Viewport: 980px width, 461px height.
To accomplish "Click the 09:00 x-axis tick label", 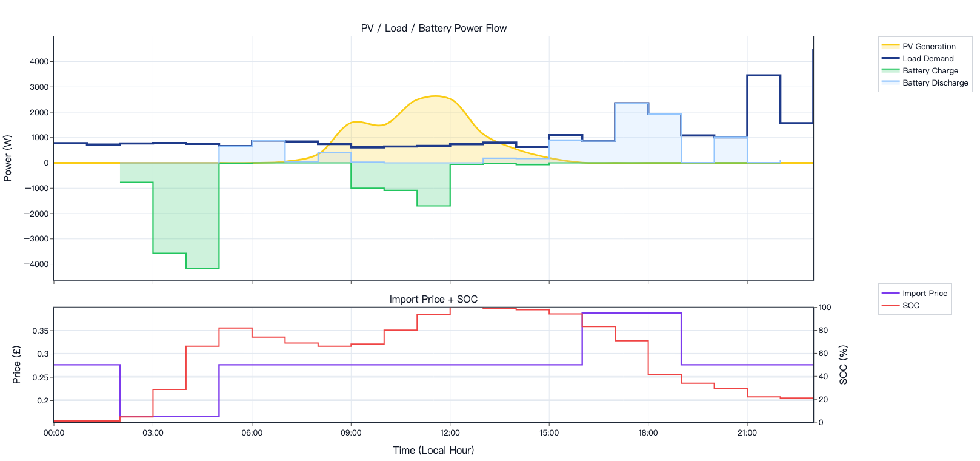I will coord(351,432).
